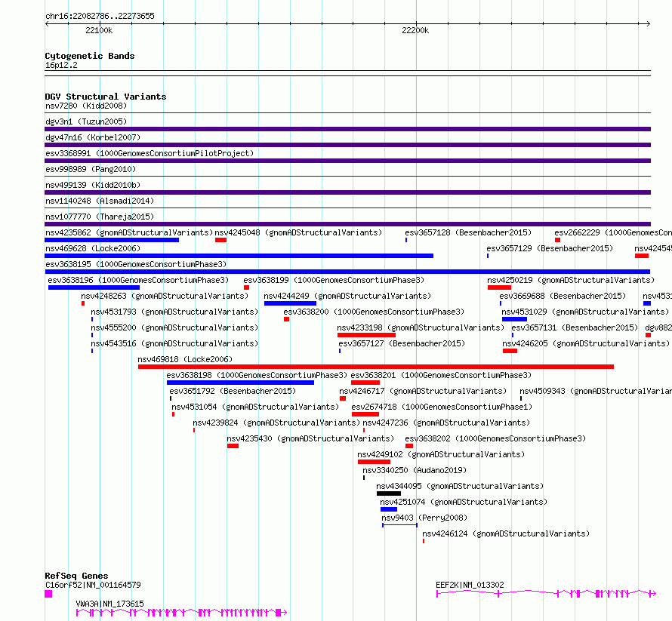Click the RefSeq Genes track title
This screenshot has width=672, height=621.
[x=77, y=576]
